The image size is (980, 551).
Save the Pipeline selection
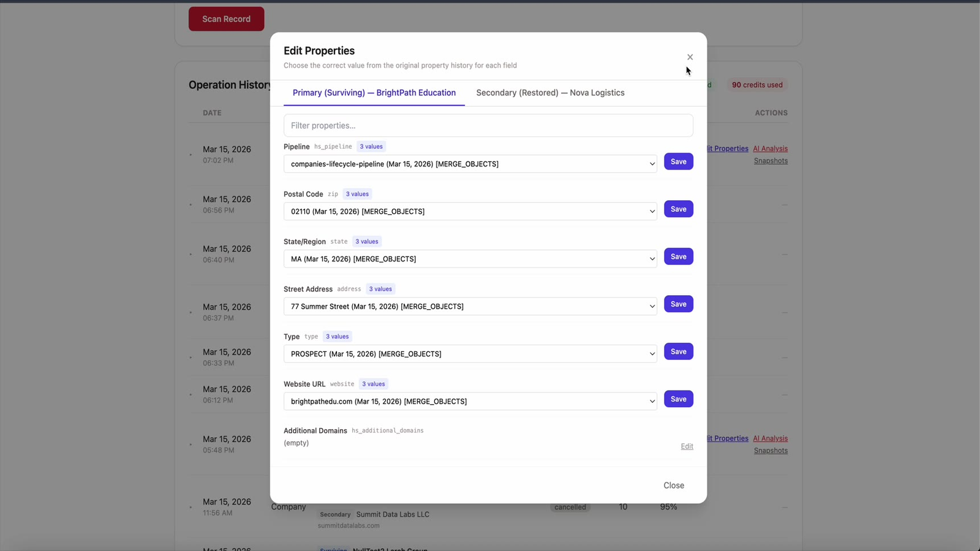pos(678,161)
